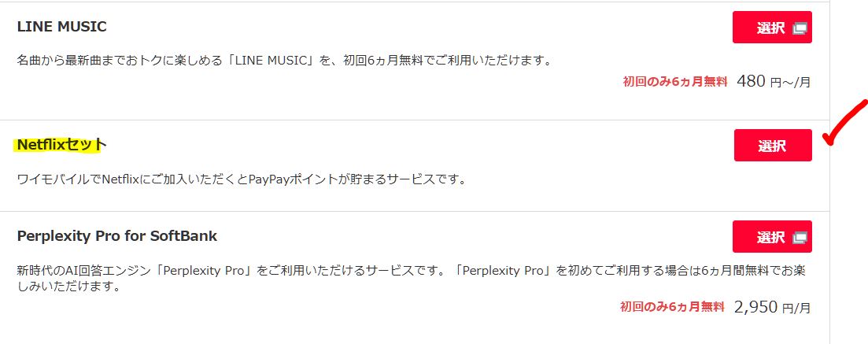The image size is (868, 344).
Task: Click the highlighted Netflixセット title
Action: click(x=61, y=145)
